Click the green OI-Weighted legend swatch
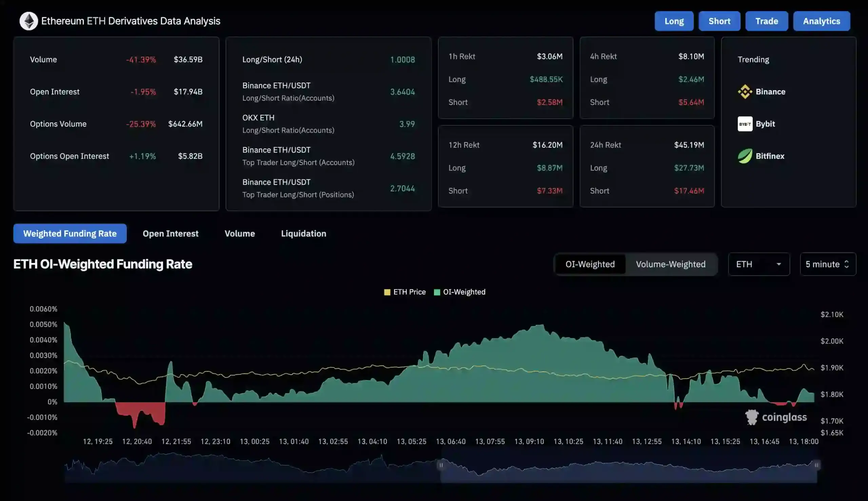Screen dimensions: 868x501 437,292
